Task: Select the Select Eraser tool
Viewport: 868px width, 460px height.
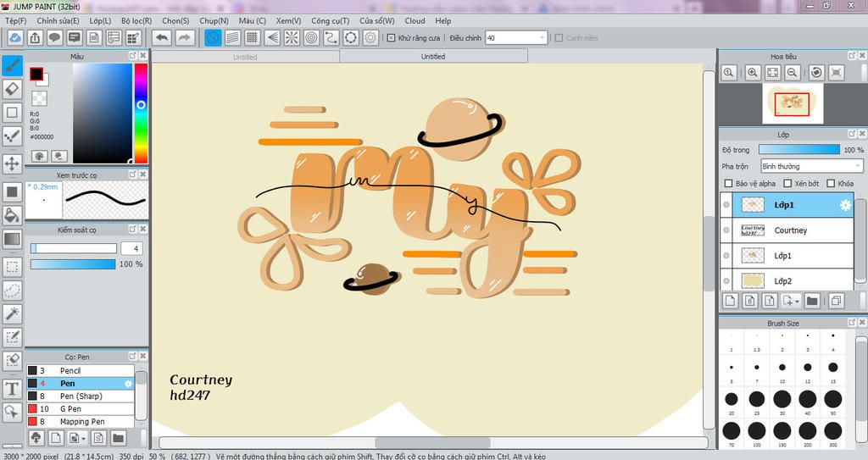Action: (x=12, y=360)
